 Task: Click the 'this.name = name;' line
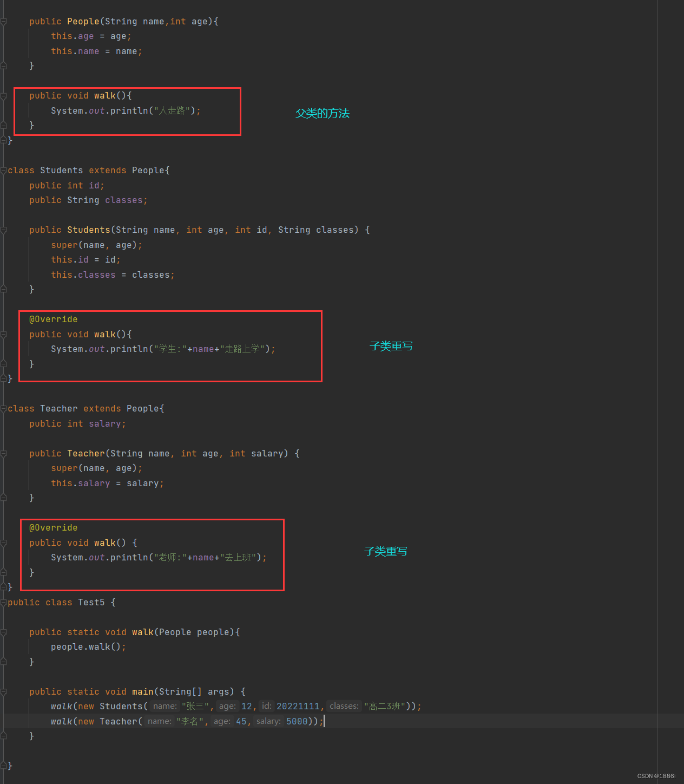click(x=96, y=51)
